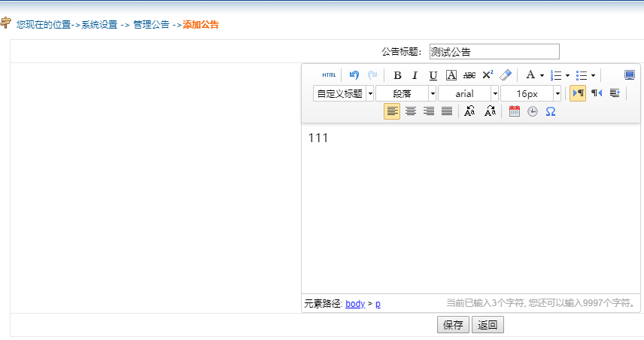Enter fullscreen editor mode
The height and width of the screenshot is (340, 644).
click(x=630, y=75)
